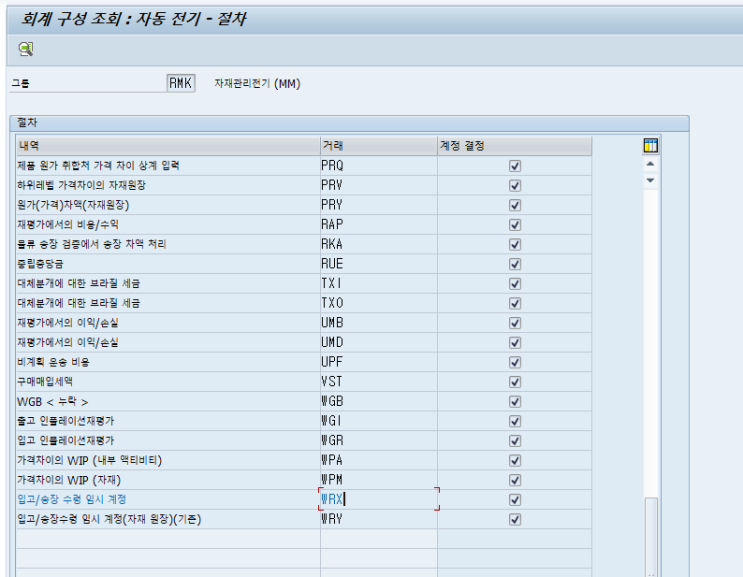Toggle the checkbox in the WGI row
The image size is (743, 577).
click(515, 421)
